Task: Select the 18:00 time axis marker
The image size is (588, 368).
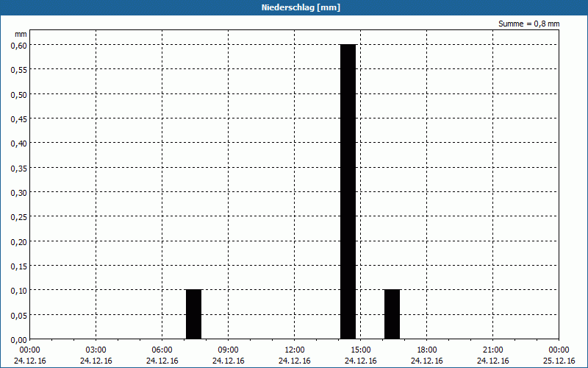Action: pyautogui.click(x=427, y=350)
